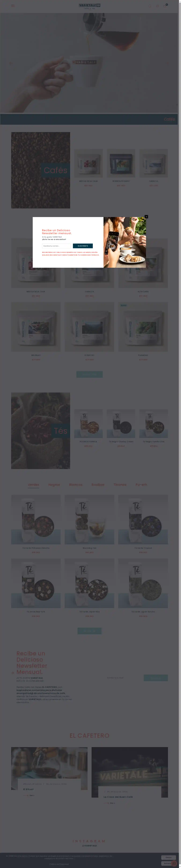
Task: Open the user account icon in header
Action: click(157, 6)
